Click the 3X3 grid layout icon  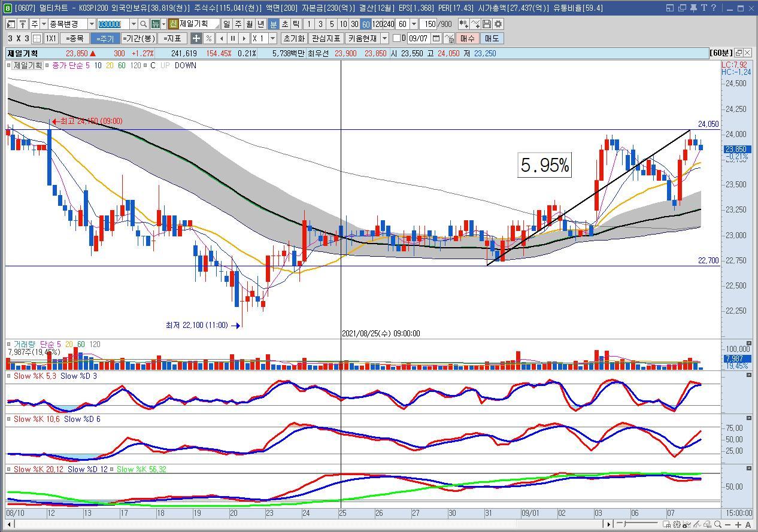tap(37, 38)
